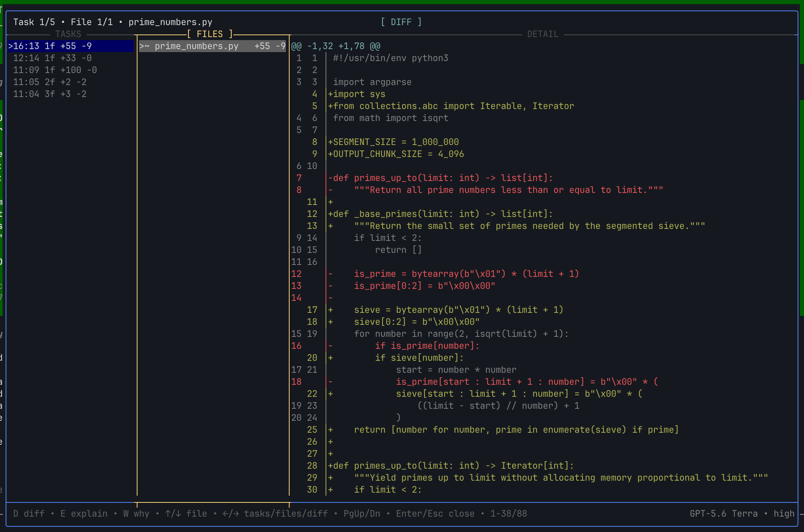Screen dimensions: 804x532
Task: Select task row 11:04 3f +3 -2
Action: tap(50, 94)
